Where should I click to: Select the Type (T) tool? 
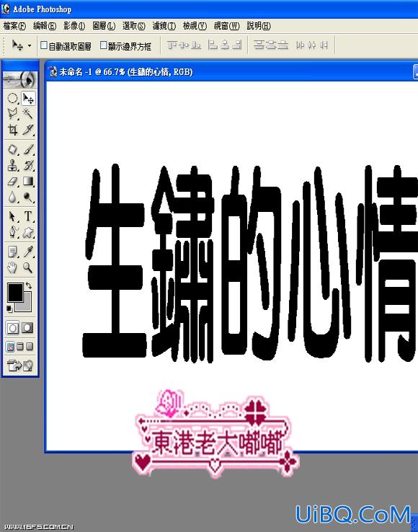pos(28,216)
